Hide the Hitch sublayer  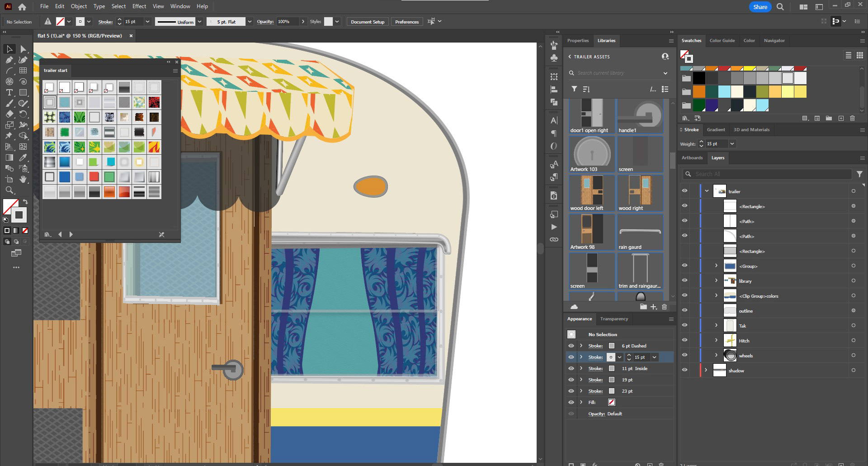[x=684, y=340]
